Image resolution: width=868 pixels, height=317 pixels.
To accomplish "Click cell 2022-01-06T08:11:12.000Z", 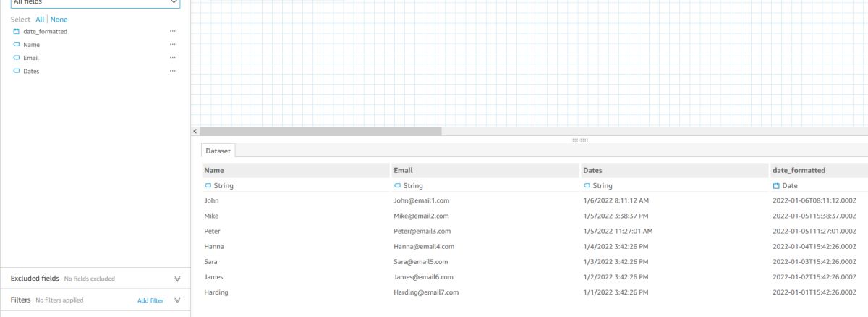I will click(x=814, y=200).
